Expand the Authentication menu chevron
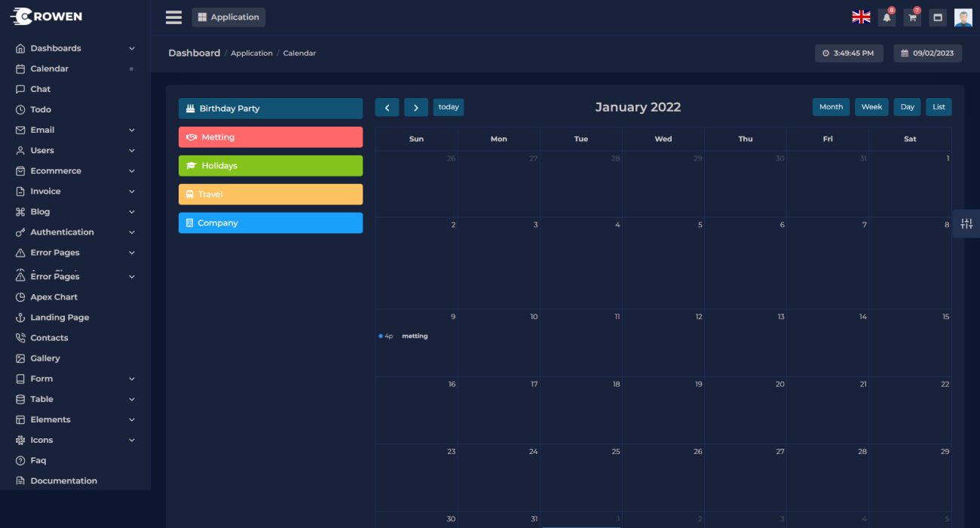The height and width of the screenshot is (528, 980). click(132, 232)
